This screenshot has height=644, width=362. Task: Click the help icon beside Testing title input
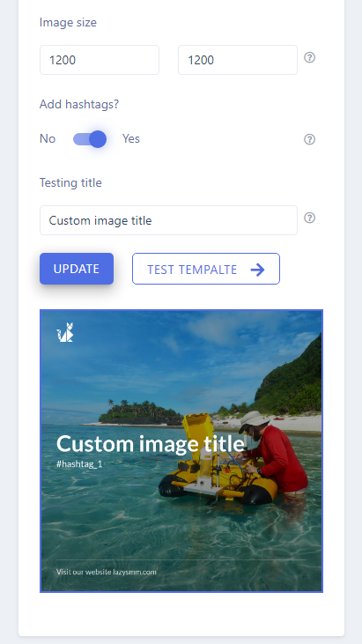[309, 218]
